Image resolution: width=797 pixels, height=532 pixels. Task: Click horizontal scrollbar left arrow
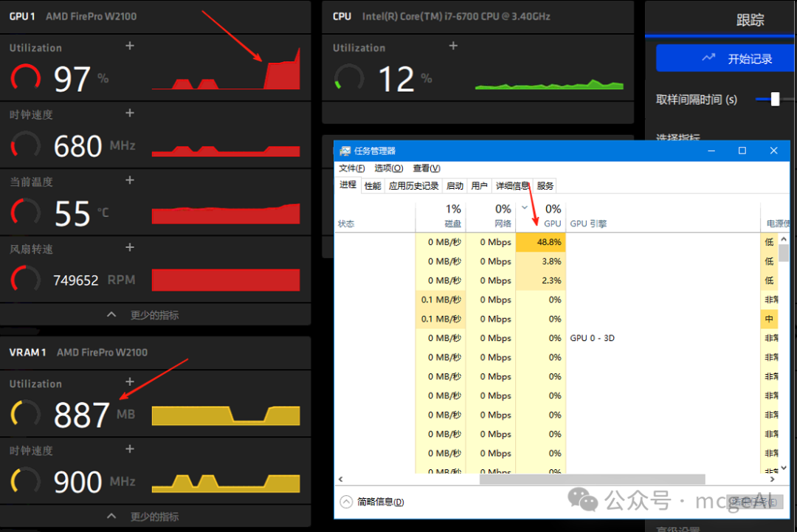(x=340, y=479)
